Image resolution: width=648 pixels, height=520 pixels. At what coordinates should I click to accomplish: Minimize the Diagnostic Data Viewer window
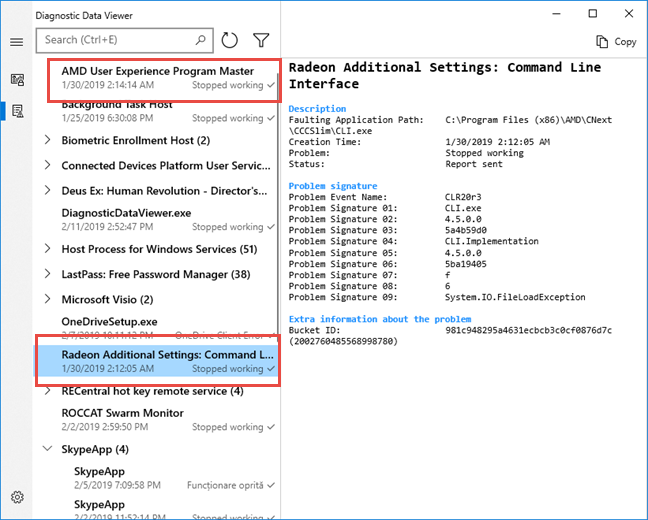557,14
